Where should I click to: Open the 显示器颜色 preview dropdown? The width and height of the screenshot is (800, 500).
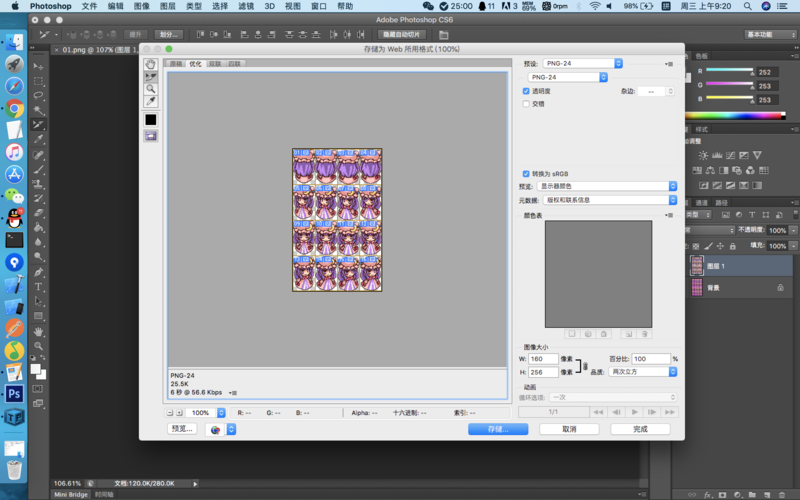coord(607,186)
